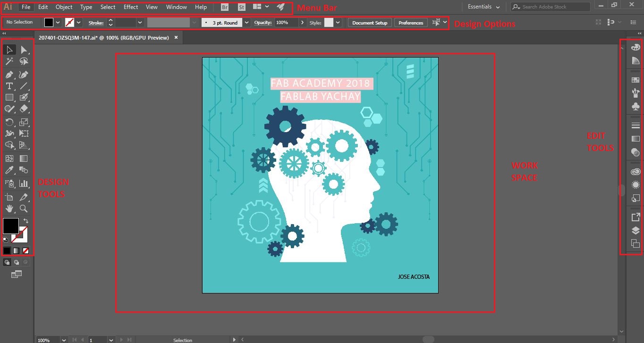Select the Selection tool arrow

(x=9, y=50)
